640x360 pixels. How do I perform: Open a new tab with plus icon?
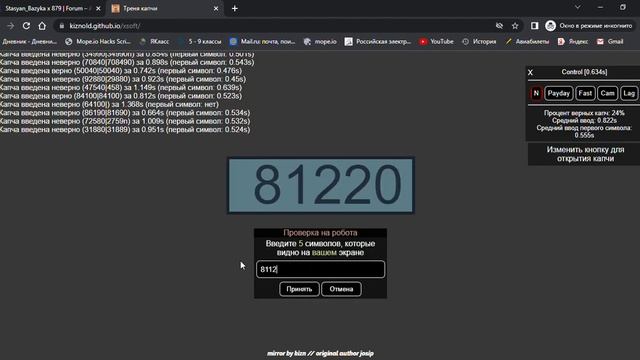tap(235, 9)
